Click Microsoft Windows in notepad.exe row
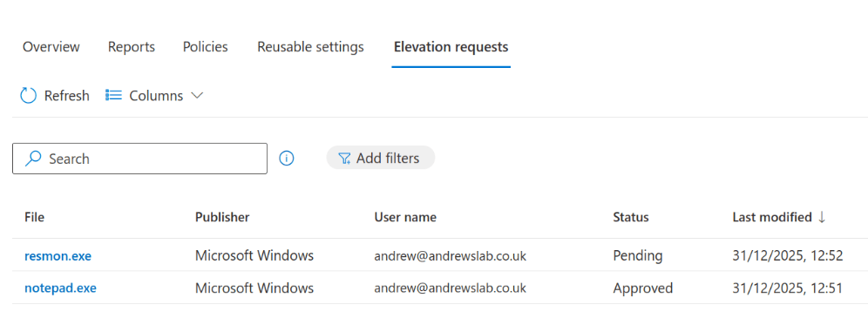Image resolution: width=868 pixels, height=332 pixels. coord(254,288)
